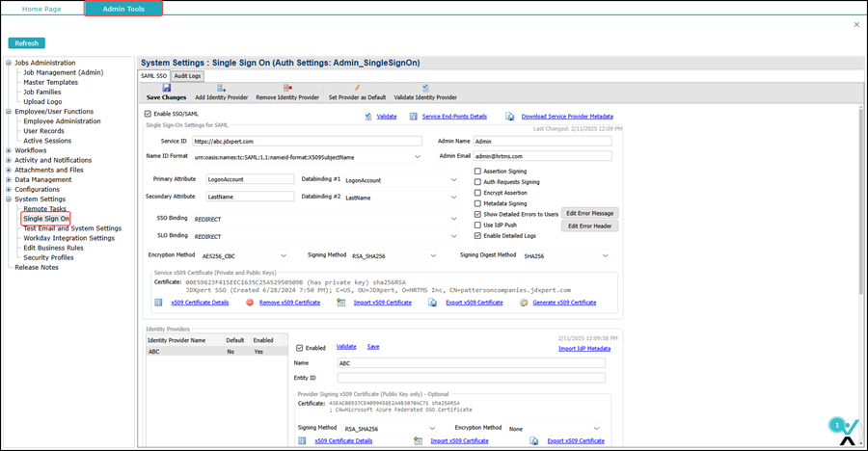Toggle the Enable SSO/SAML checkbox
This screenshot has width=868, height=451.
click(x=148, y=115)
